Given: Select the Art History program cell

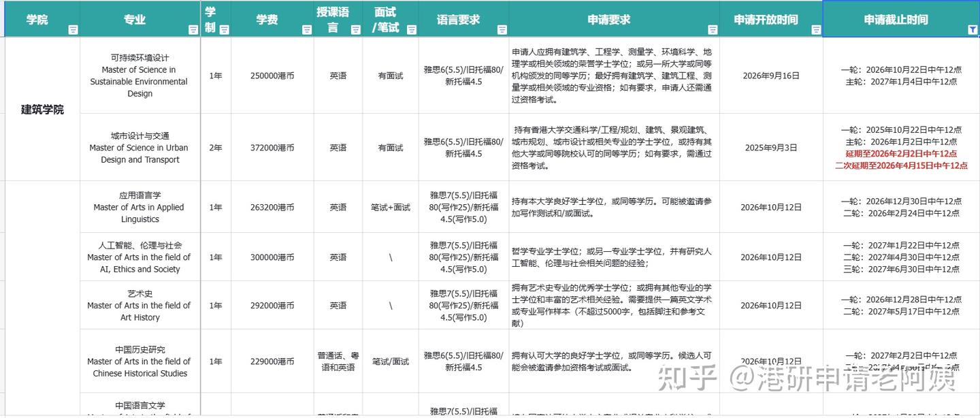Looking at the screenshot, I should [140, 305].
